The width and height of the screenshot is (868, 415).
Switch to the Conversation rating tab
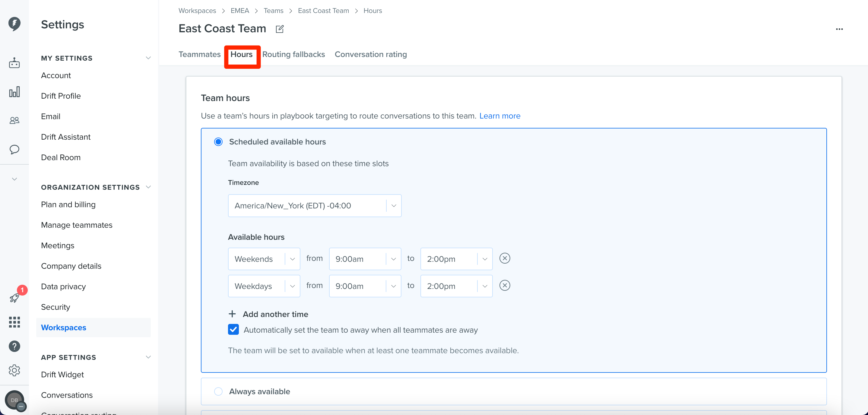point(371,54)
